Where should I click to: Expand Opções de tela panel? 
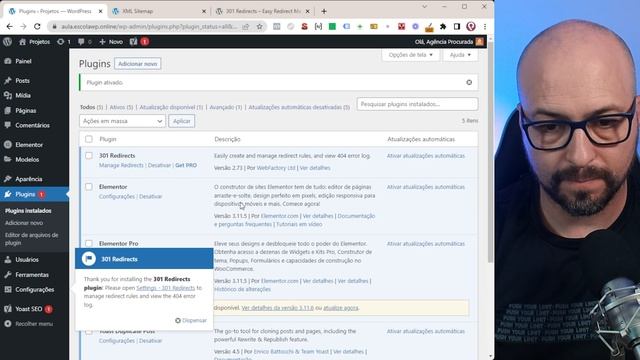click(411, 55)
